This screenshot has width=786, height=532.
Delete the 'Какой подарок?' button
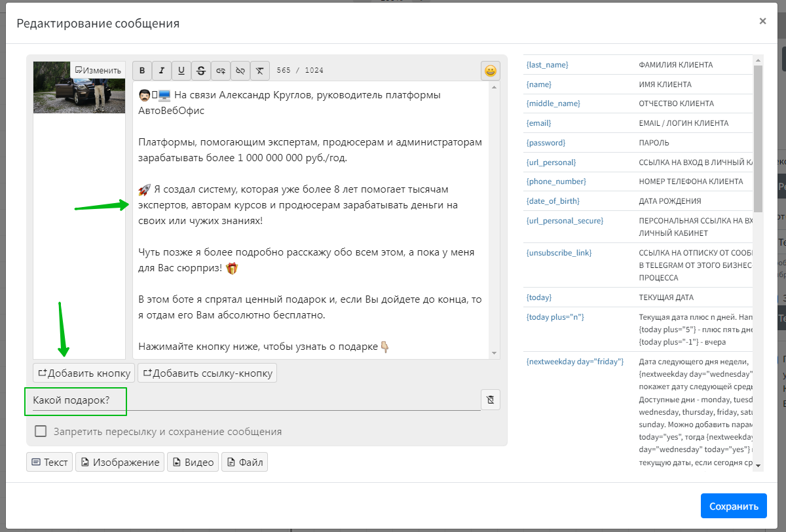(x=490, y=400)
